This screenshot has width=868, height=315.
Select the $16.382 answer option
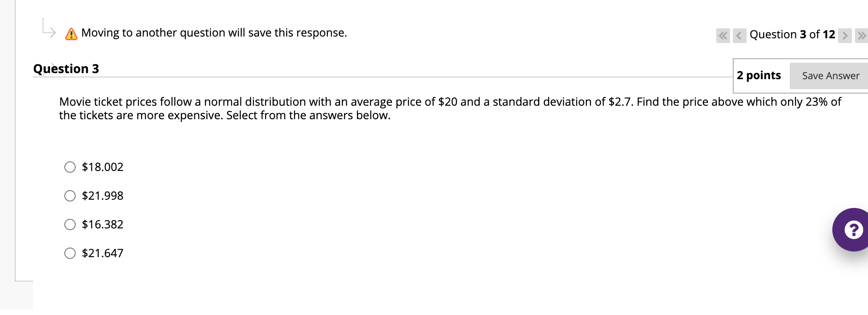coord(70,224)
